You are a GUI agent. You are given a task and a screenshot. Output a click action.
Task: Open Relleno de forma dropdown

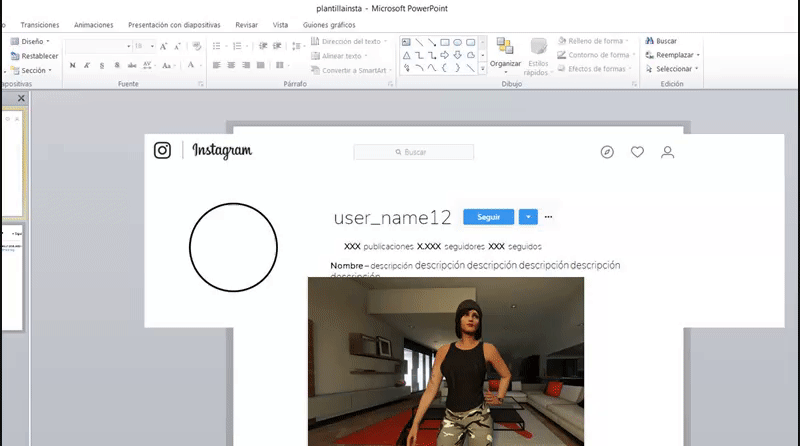pyautogui.click(x=593, y=41)
